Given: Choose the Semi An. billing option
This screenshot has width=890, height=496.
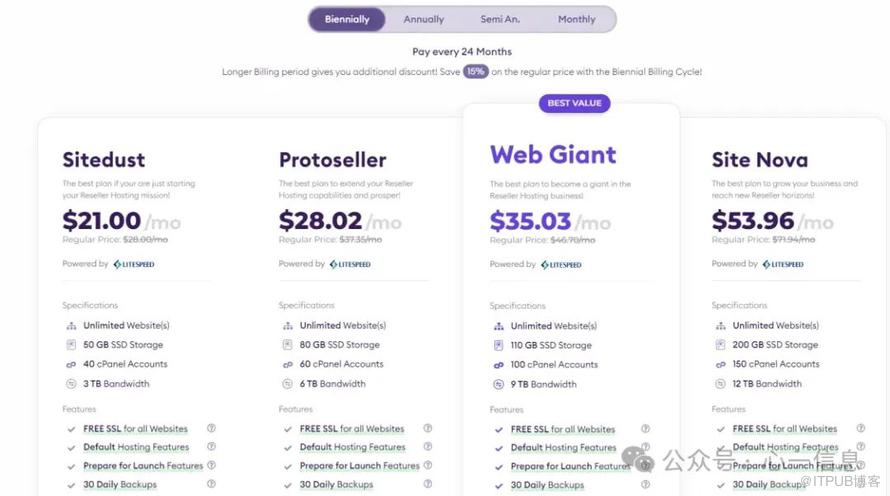Looking at the screenshot, I should 500,19.
